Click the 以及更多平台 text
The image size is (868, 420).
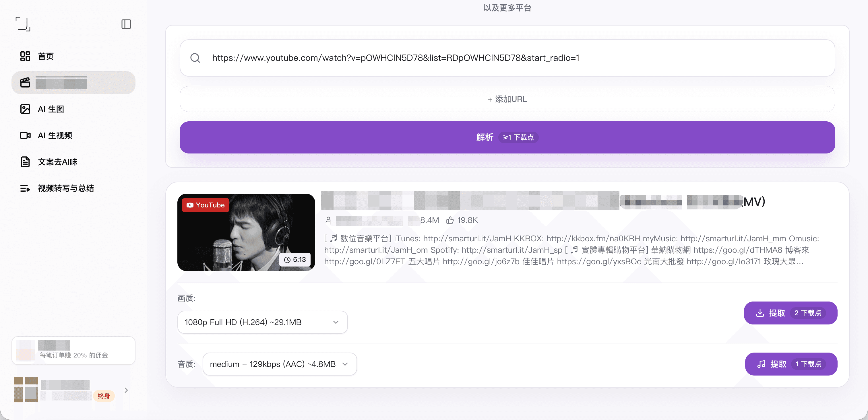coord(507,8)
